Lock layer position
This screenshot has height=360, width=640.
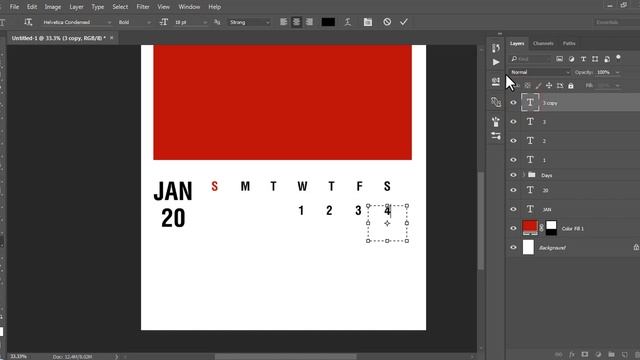[549, 86]
